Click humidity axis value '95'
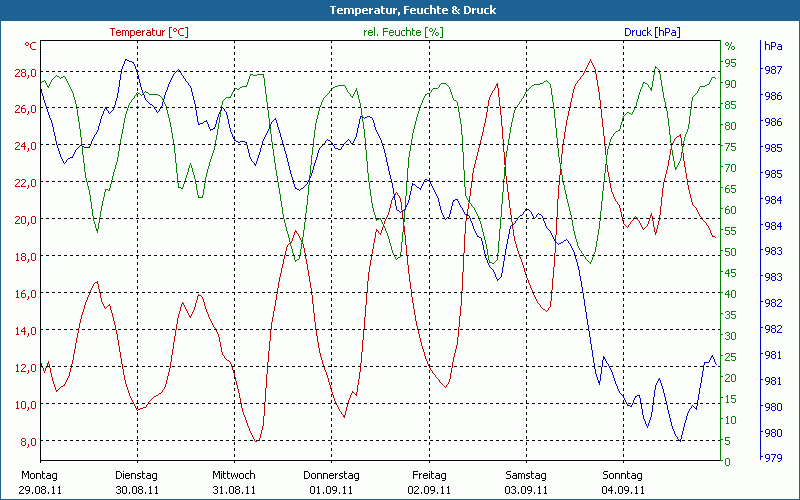This screenshot has width=800, height=500. [x=731, y=63]
